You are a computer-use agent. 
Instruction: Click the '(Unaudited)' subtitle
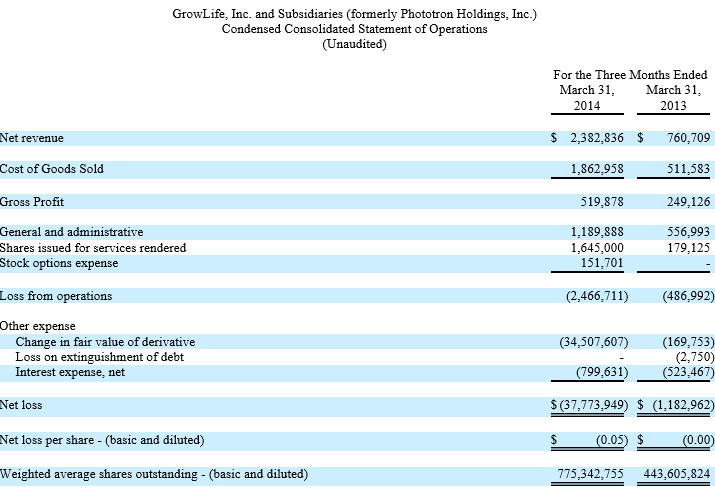354,44
